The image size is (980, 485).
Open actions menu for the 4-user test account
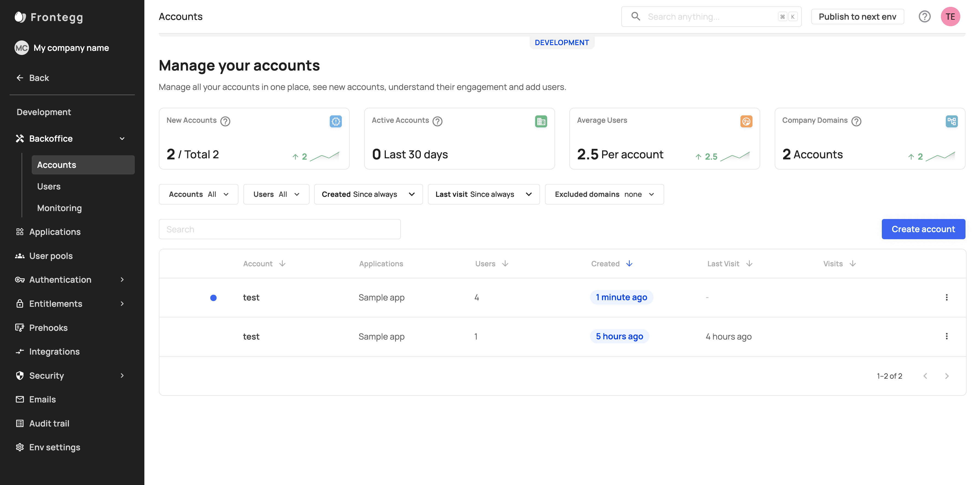[x=947, y=297]
